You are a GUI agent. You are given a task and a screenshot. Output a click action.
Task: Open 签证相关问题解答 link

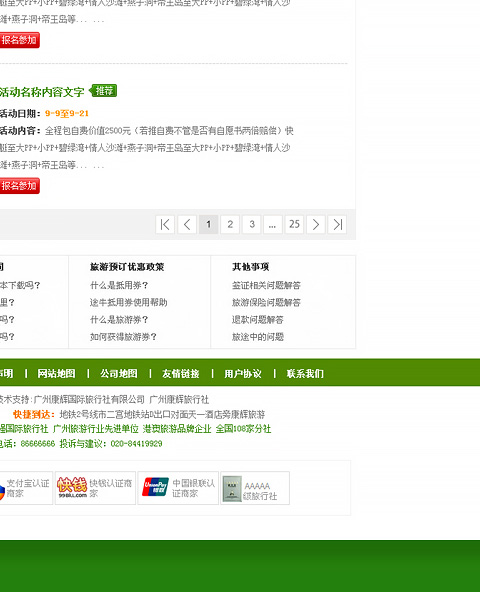tap(266, 285)
